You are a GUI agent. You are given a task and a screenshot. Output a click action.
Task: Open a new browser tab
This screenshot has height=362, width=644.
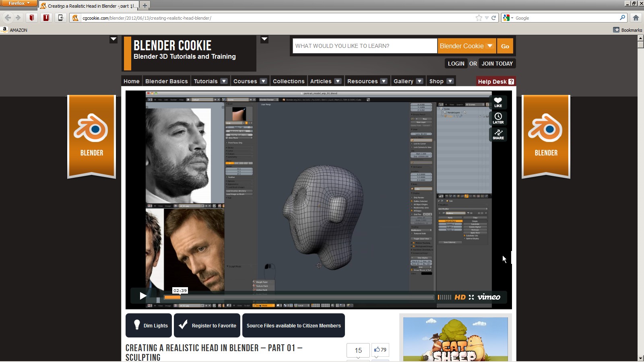(x=145, y=5)
